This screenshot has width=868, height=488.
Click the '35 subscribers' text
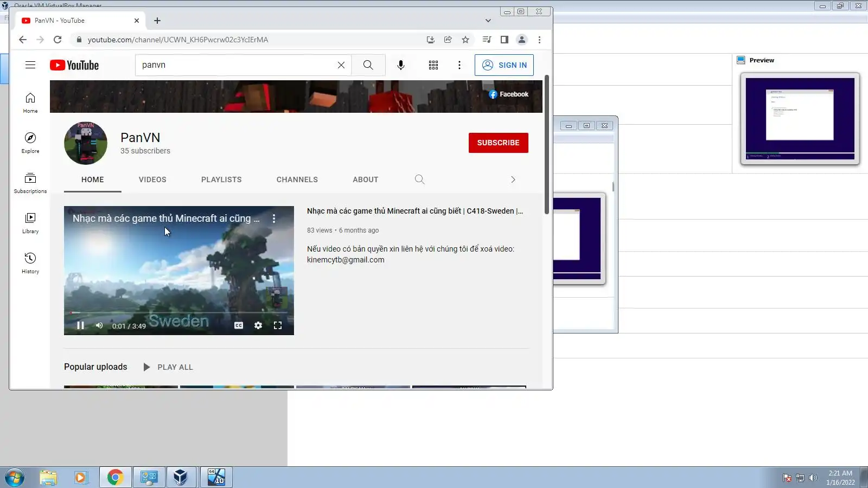coord(145,151)
